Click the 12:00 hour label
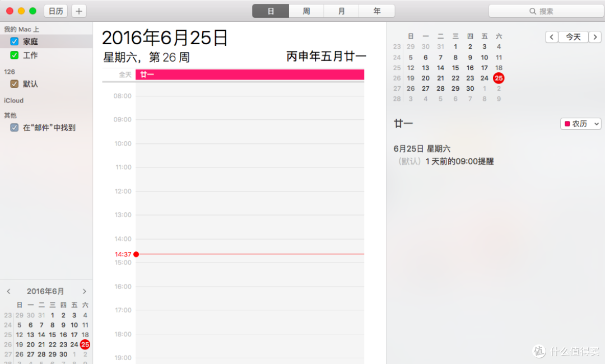The image size is (605, 364). coord(123,192)
